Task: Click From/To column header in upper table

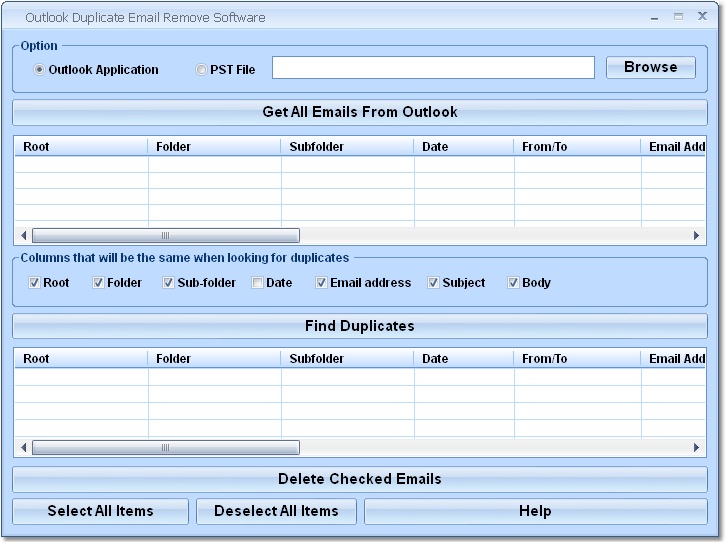Action: [x=577, y=147]
